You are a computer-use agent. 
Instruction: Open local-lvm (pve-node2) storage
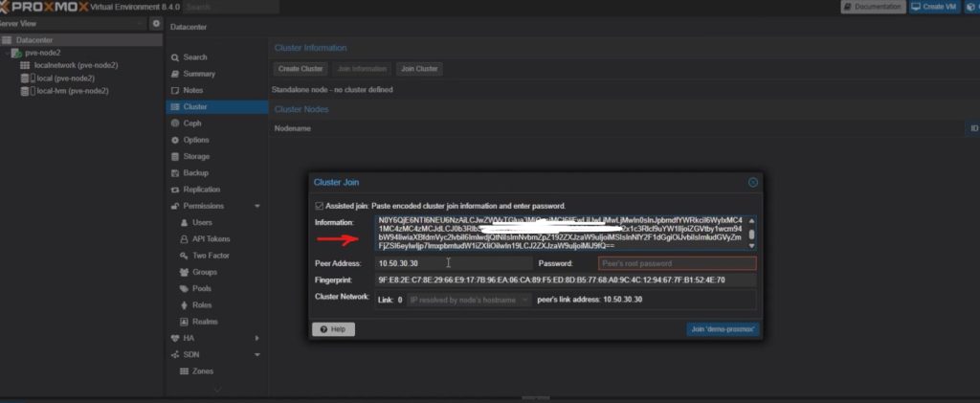click(x=73, y=91)
